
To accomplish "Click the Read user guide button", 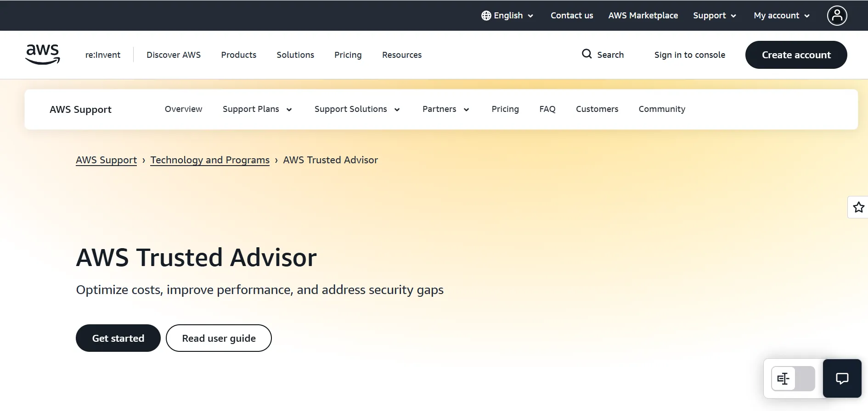I will click(219, 338).
